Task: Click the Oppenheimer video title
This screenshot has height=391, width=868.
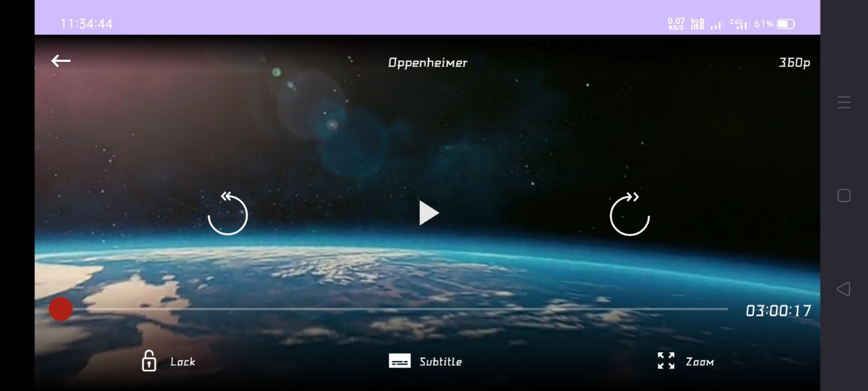Action: point(428,62)
